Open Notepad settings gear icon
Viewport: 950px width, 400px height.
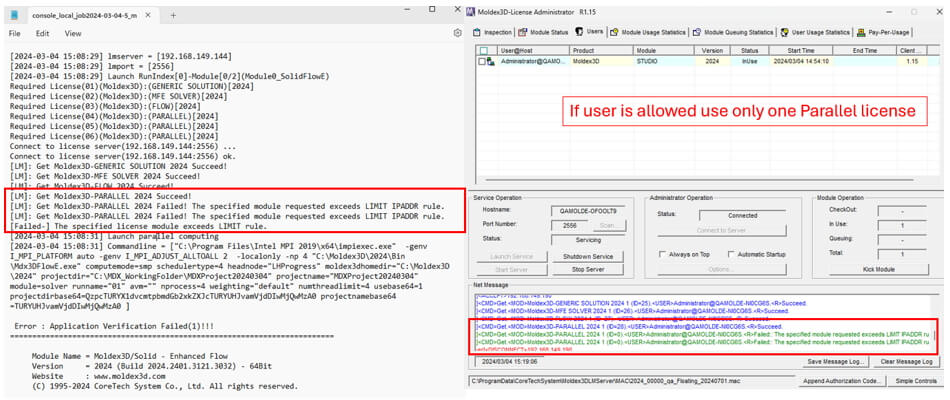[x=457, y=33]
